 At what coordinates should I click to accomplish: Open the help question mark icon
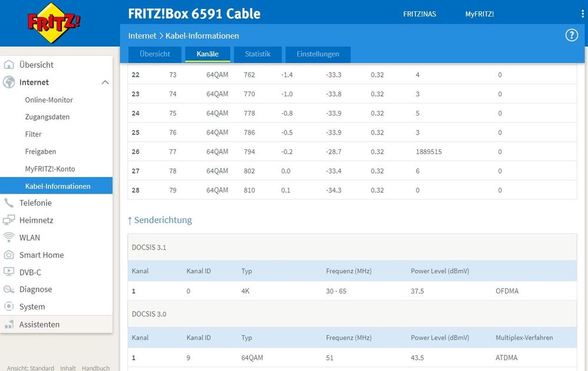pos(571,35)
